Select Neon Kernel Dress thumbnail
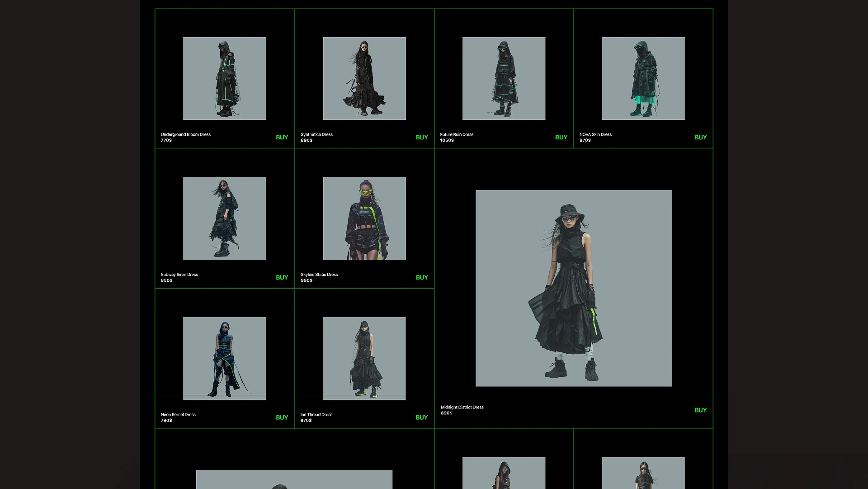Screen dimensions: 868x489 (224, 358)
